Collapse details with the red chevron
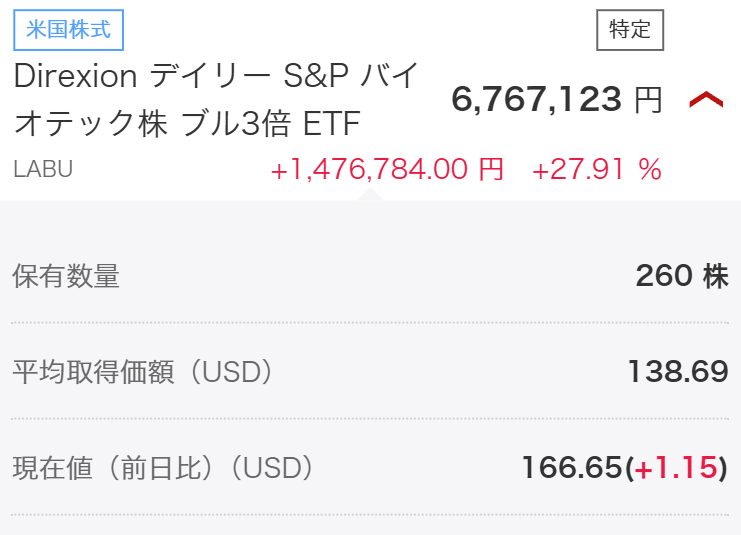This screenshot has width=741, height=535. coord(706,100)
